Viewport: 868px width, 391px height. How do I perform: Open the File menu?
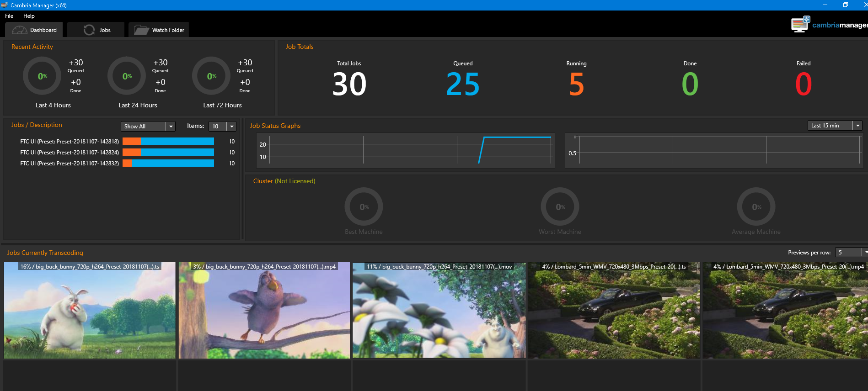tap(9, 16)
